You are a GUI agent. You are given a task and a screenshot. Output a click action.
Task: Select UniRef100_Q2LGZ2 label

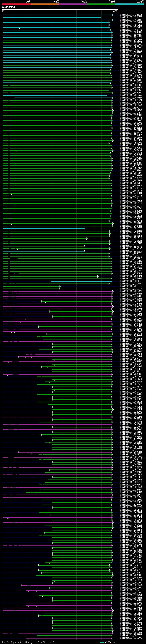pos(131,228)
